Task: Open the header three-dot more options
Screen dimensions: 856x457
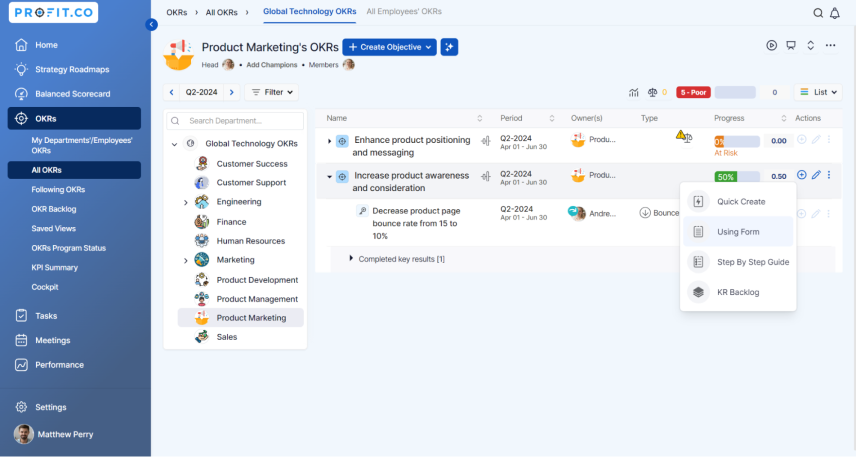Action: click(x=830, y=45)
